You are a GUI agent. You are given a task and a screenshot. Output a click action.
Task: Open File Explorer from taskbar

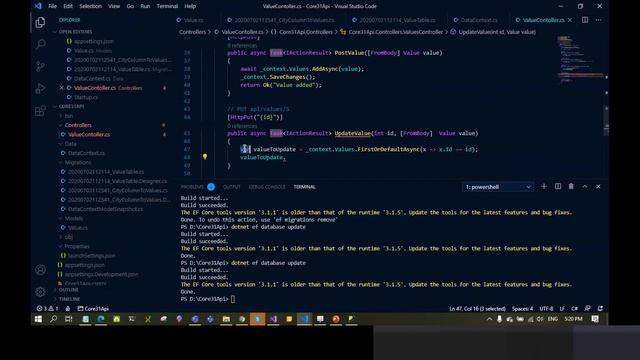tap(226, 319)
